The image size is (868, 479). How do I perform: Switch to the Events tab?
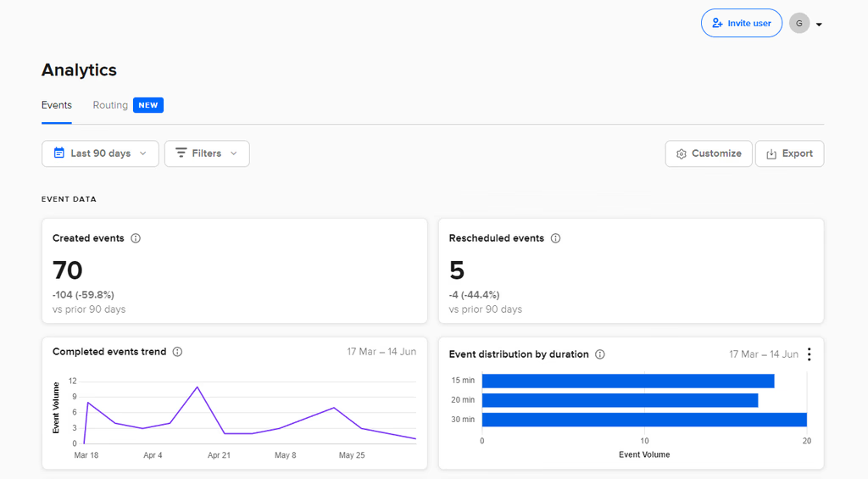click(57, 105)
